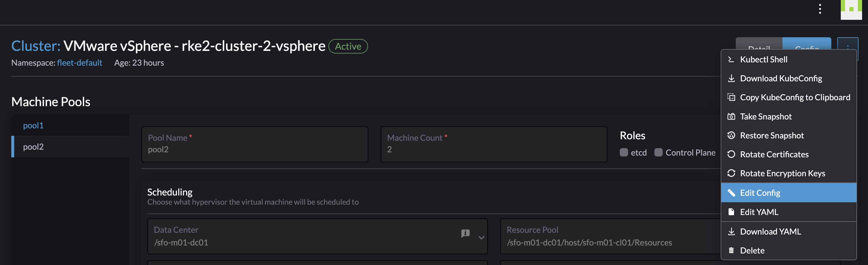Viewport: 868px width, 265px height.
Task: Open the fleet-default namespace link
Action: point(80,63)
